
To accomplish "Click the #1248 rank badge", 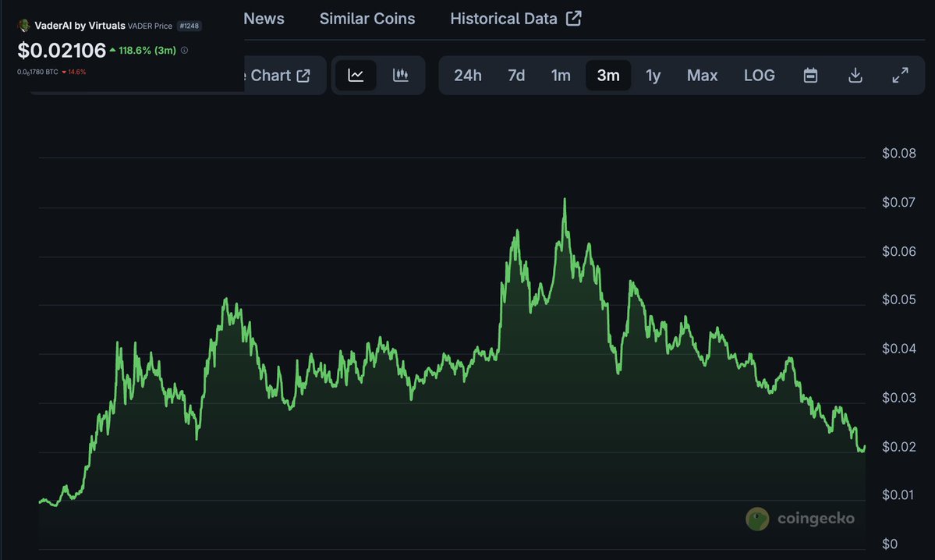I will pos(189,26).
